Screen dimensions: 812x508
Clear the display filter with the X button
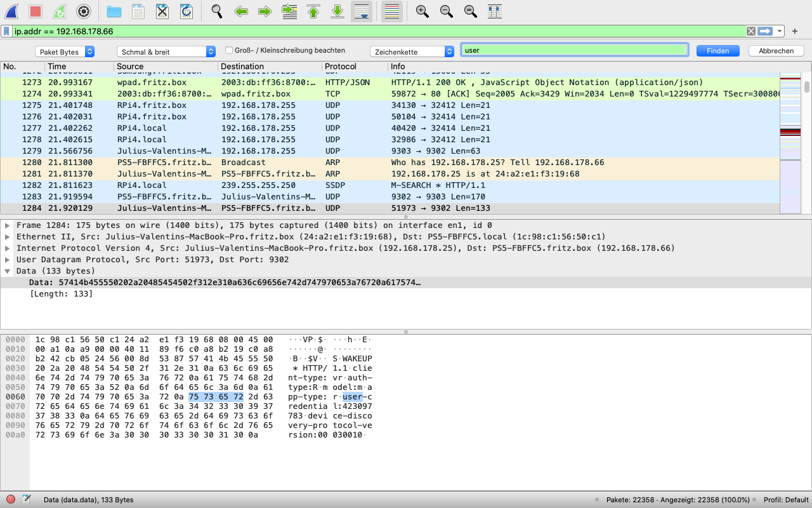tap(750, 31)
